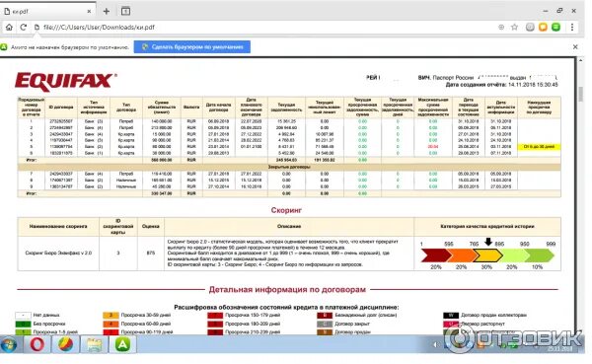Open the Windows Start menu

pyautogui.click(x=8, y=344)
